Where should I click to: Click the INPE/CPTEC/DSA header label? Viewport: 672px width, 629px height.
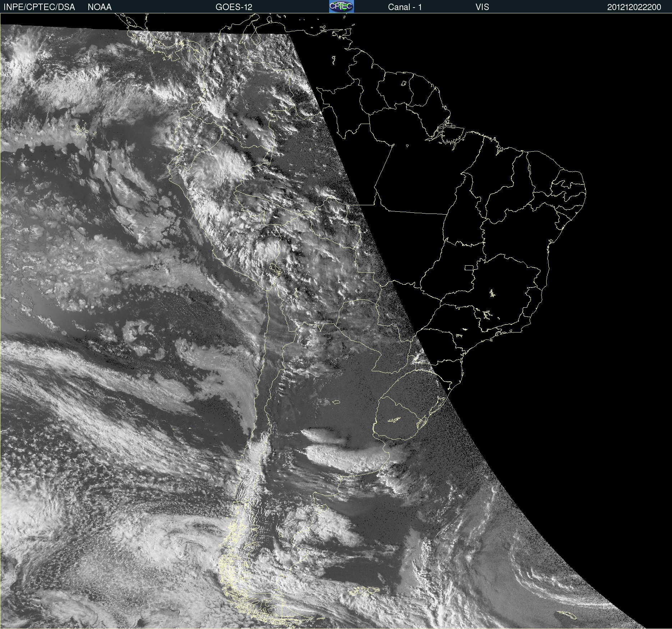point(39,7)
